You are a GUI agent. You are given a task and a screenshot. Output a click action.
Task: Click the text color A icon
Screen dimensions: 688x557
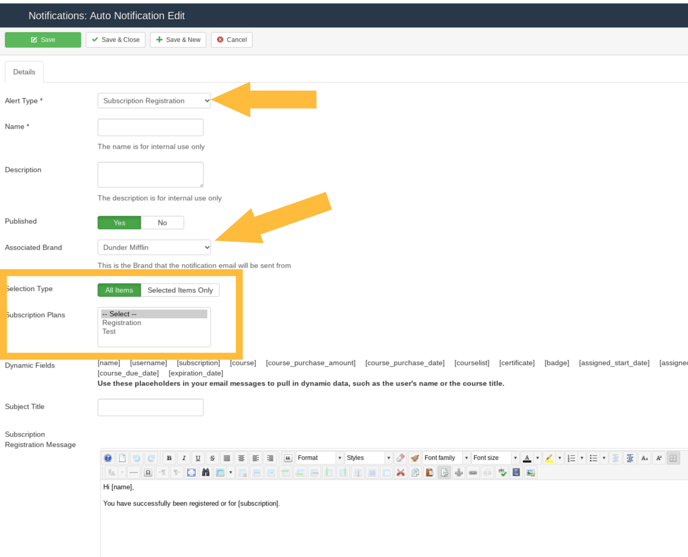pyautogui.click(x=527, y=458)
